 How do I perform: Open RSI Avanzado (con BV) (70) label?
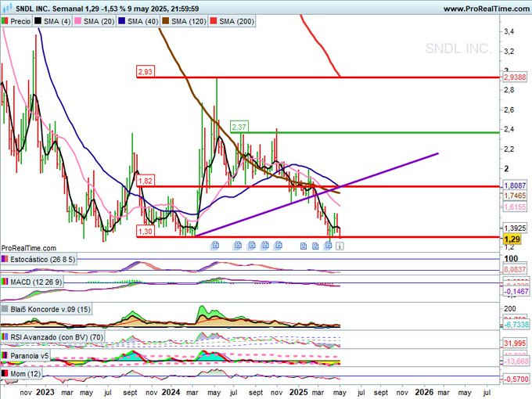click(56, 337)
